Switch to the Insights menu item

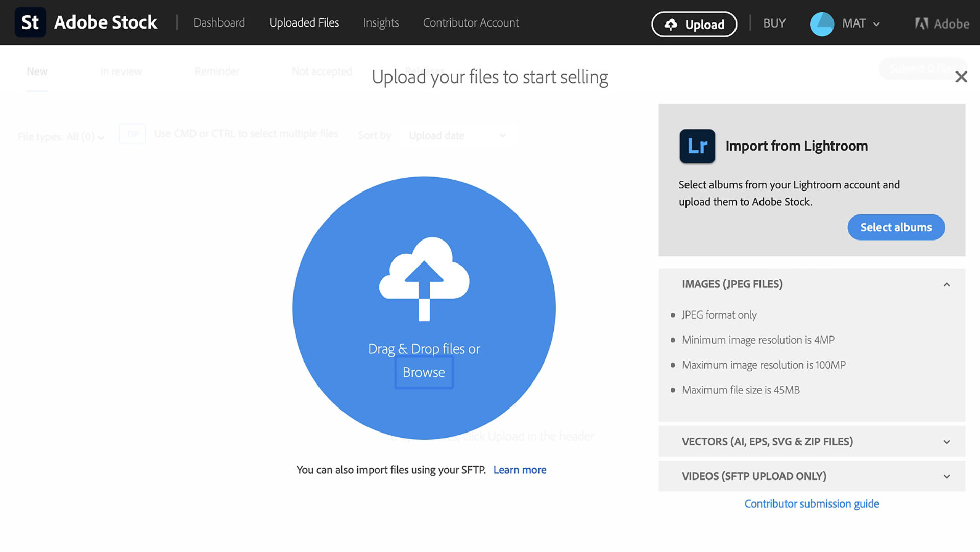point(380,22)
